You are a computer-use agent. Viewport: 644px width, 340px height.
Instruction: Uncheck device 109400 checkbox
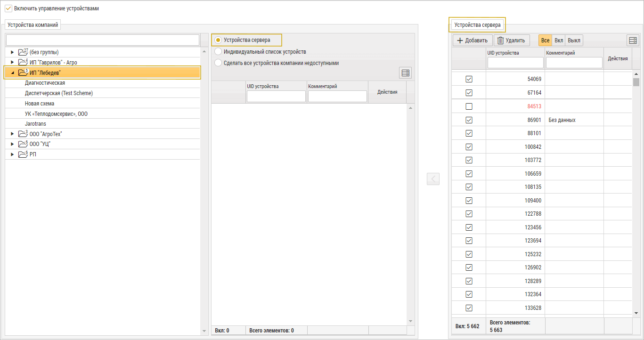pyautogui.click(x=469, y=201)
